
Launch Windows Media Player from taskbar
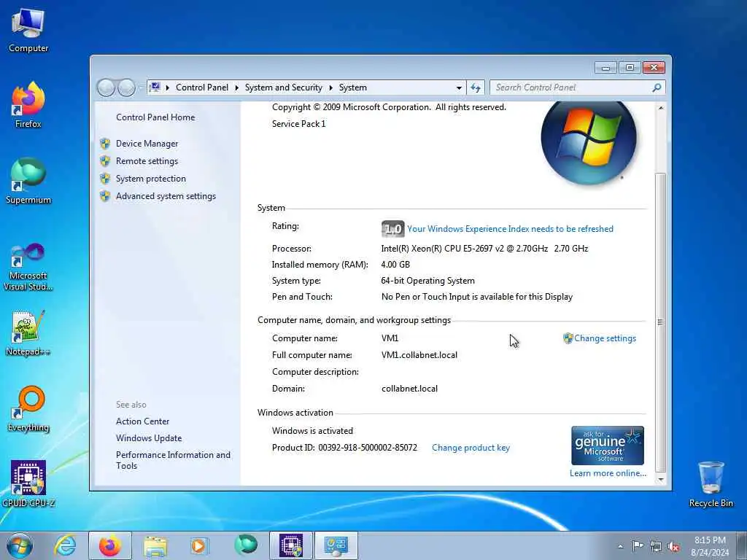pos(200,545)
